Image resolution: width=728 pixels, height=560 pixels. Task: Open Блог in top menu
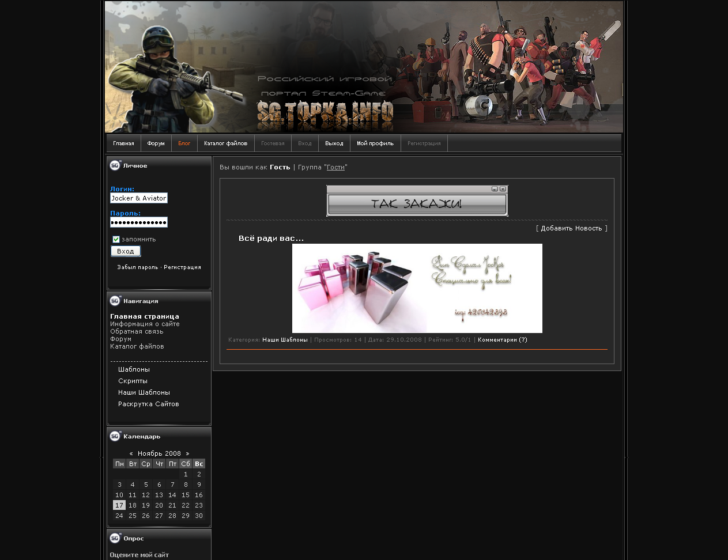[x=184, y=143]
